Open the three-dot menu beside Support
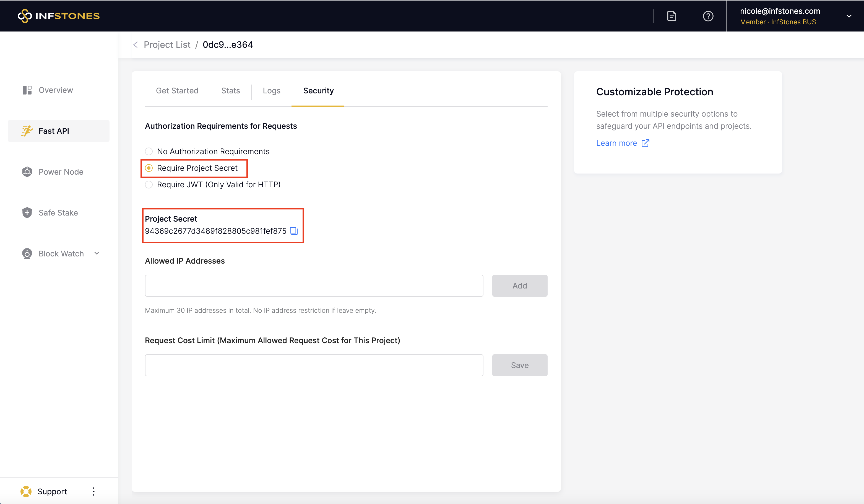864x504 pixels. tap(93, 491)
